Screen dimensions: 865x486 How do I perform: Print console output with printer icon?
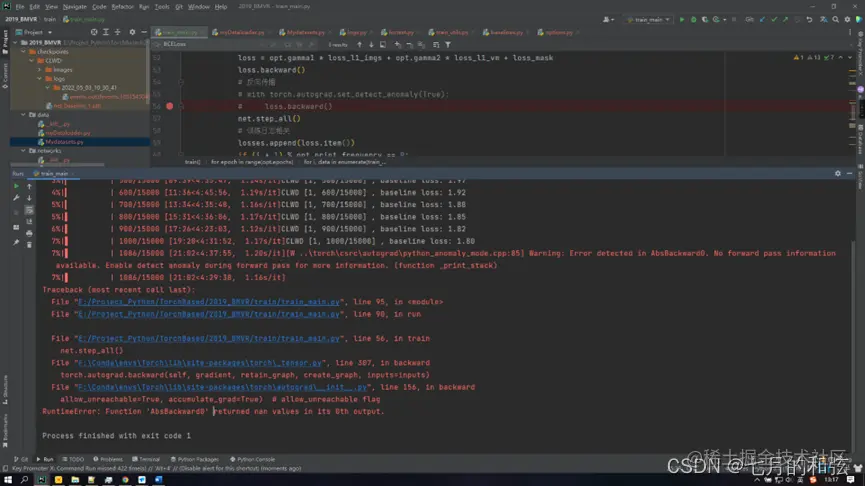tap(29, 233)
